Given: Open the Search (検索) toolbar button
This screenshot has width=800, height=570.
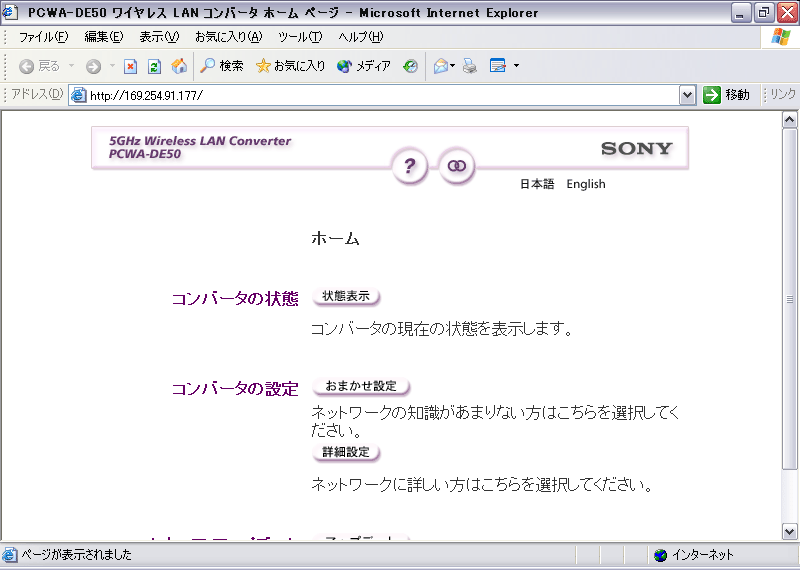Looking at the screenshot, I should (x=221, y=66).
